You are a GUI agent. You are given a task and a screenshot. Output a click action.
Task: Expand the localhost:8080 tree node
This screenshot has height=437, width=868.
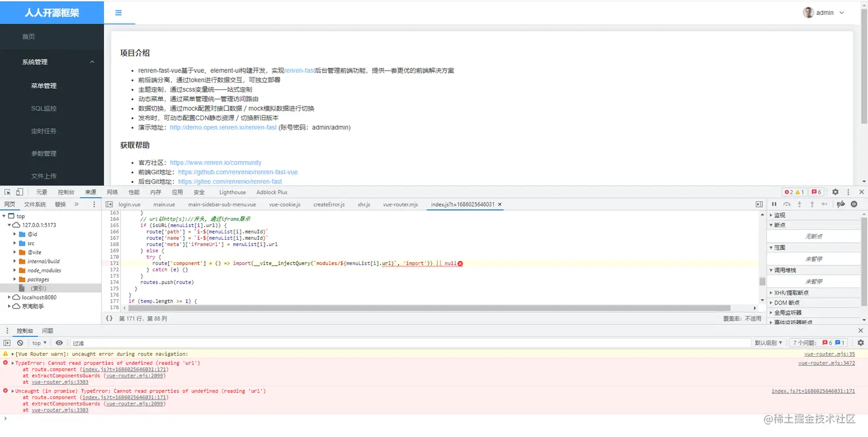pos(10,297)
